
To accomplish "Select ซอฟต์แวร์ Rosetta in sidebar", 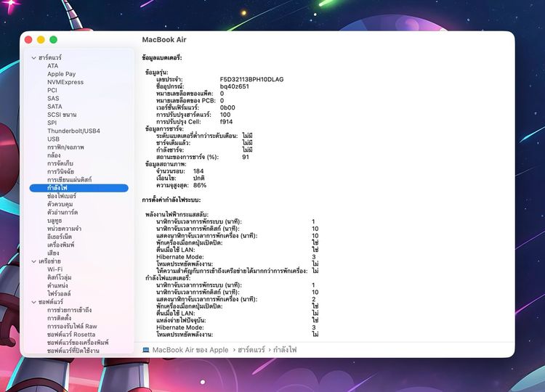I will [x=71, y=335].
